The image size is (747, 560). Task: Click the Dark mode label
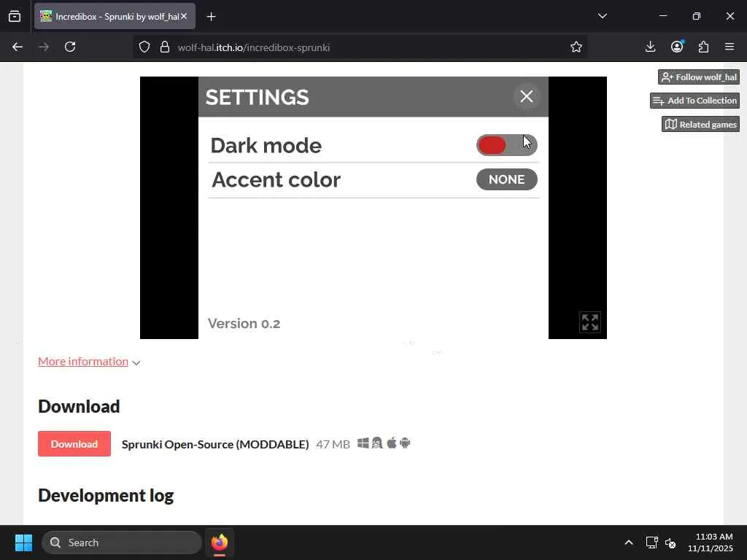(x=266, y=145)
